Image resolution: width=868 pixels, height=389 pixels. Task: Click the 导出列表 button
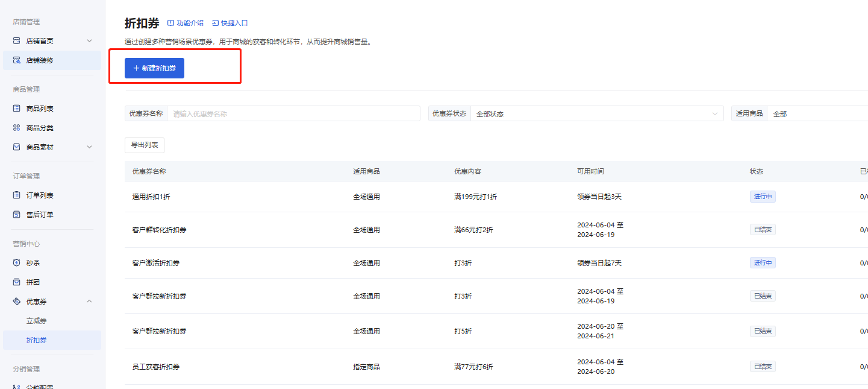(145, 145)
